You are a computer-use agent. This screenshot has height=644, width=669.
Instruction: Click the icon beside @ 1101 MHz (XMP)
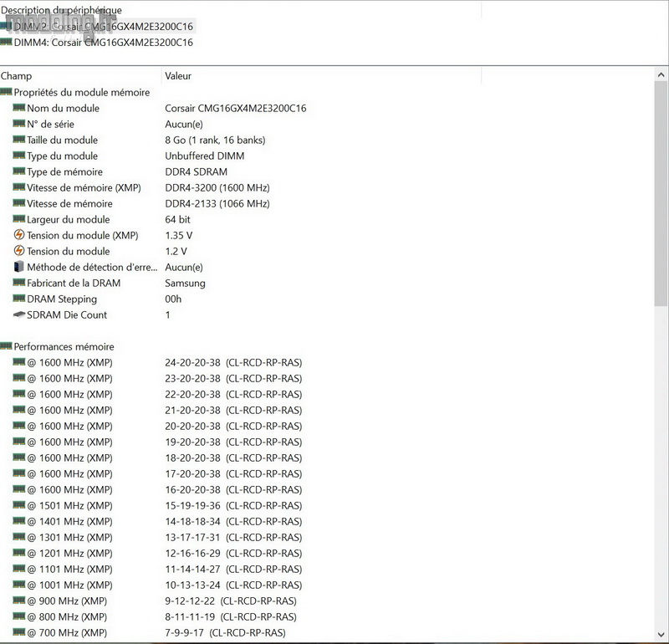point(18,569)
